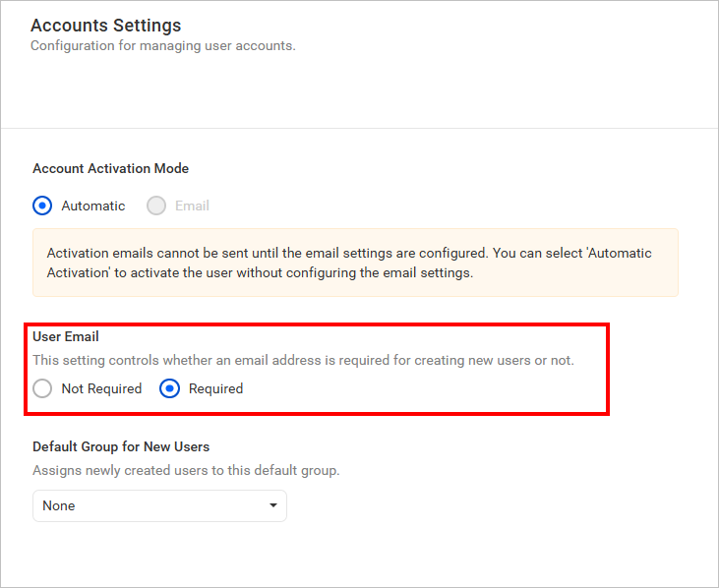The image size is (719, 588).
Task: Click the 'Configuration for managing user accounts.' subtitle
Action: (163, 46)
